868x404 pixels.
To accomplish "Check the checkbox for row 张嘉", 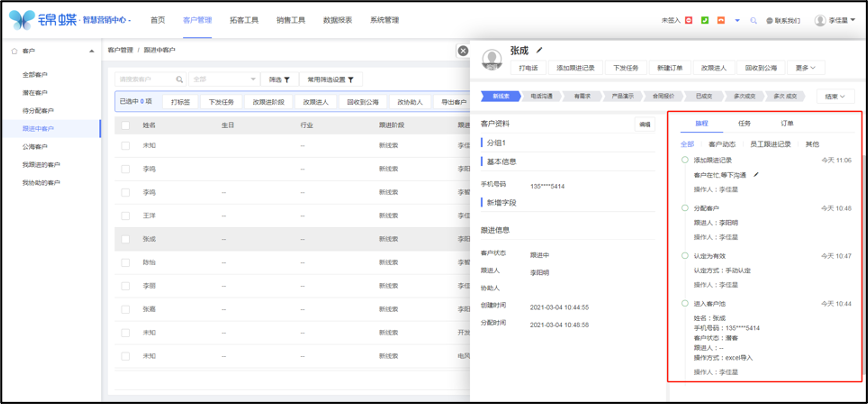I will click(125, 309).
